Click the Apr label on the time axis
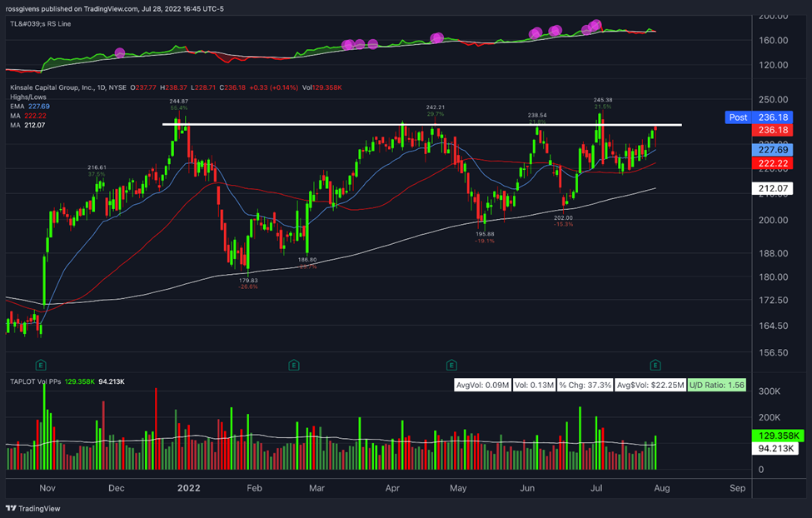The width and height of the screenshot is (812, 518). click(392, 488)
